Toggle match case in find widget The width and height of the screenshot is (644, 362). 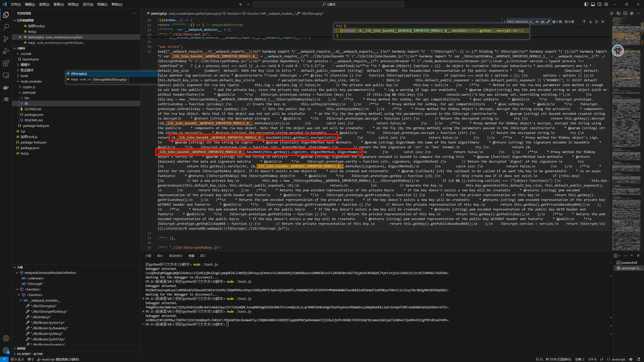tap(537, 22)
